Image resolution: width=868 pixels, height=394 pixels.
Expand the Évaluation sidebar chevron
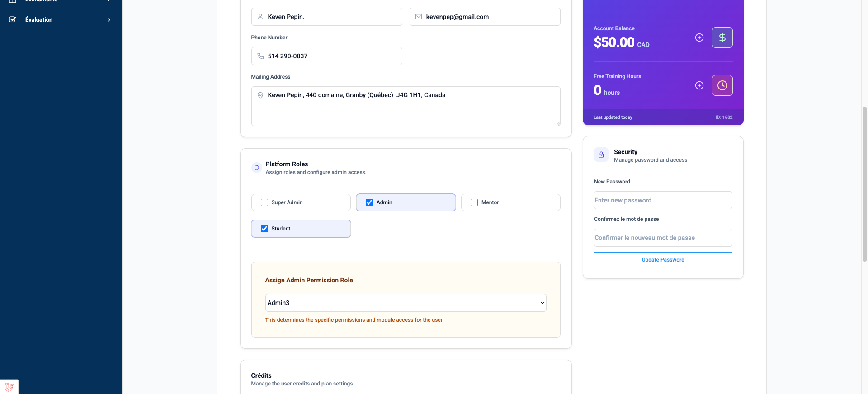[x=109, y=20]
